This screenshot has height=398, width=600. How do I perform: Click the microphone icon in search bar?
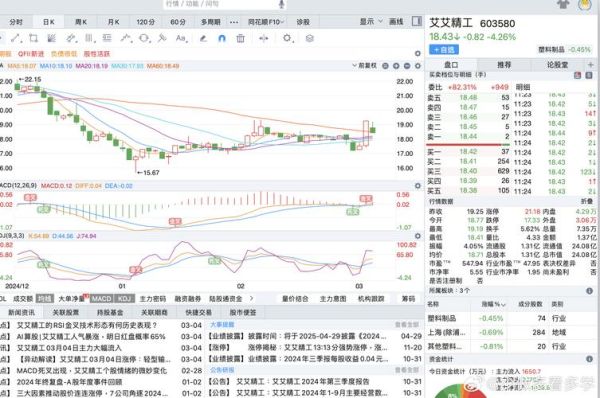click(x=281, y=4)
